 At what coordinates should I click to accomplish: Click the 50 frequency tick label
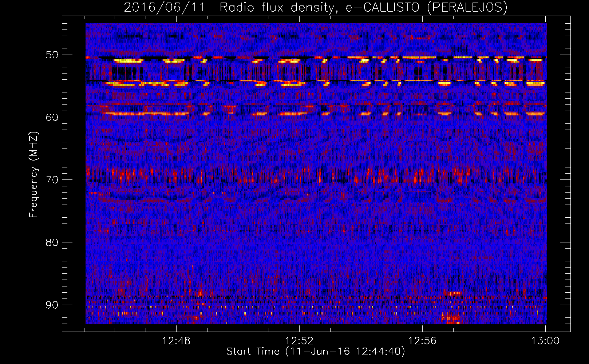point(52,55)
